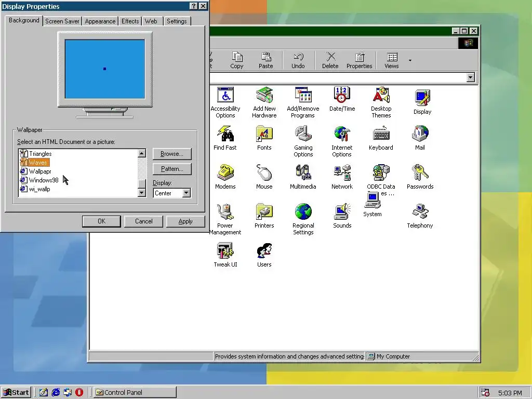
Task: Open Regional Settings icon
Action: pos(303,219)
